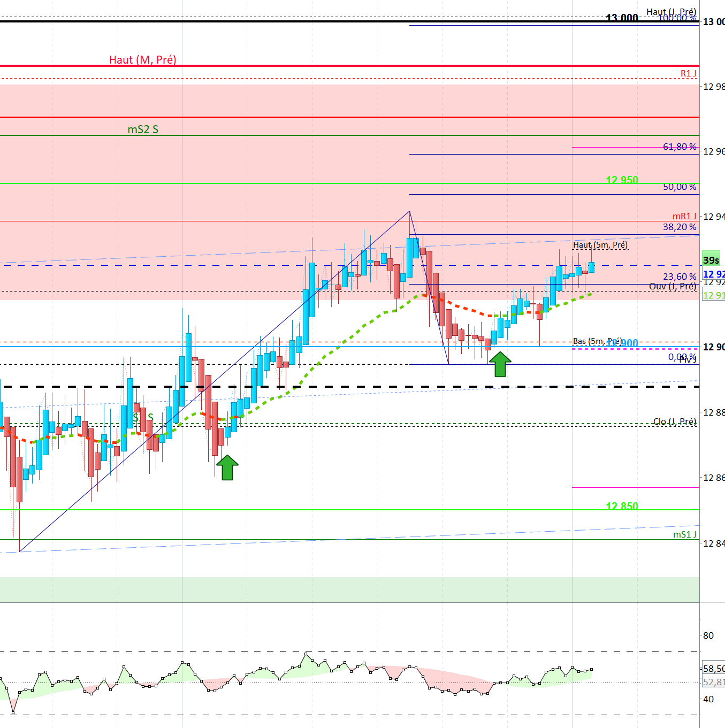Select the blue '12 900' level label

tap(622, 343)
